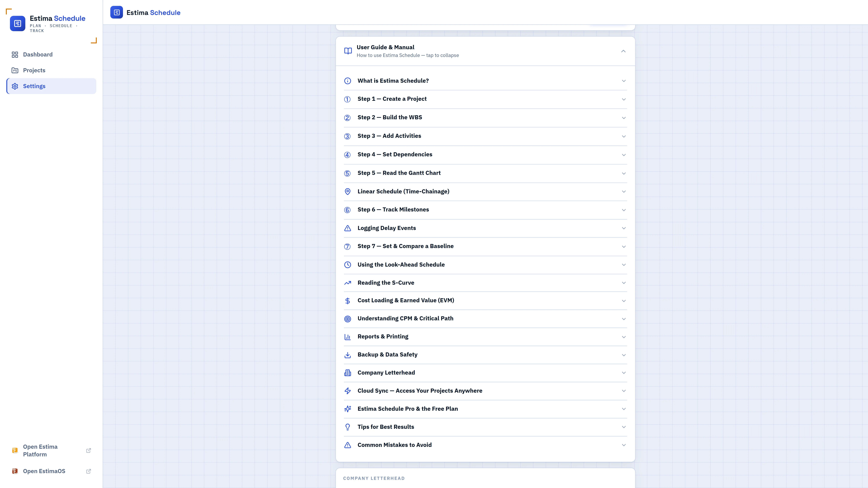Click the Dashboard grid icon
Viewport: 868px width, 488px height.
pyautogui.click(x=15, y=55)
